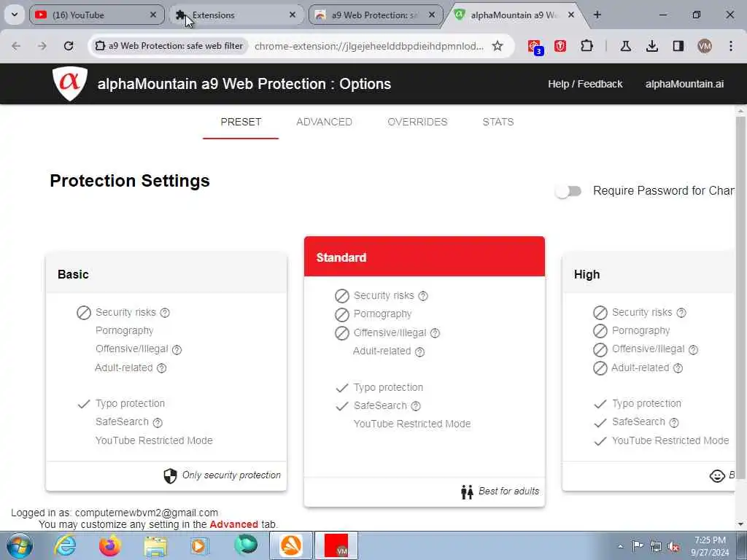
Task: Click the volume icon in system tray
Action: 673,547
